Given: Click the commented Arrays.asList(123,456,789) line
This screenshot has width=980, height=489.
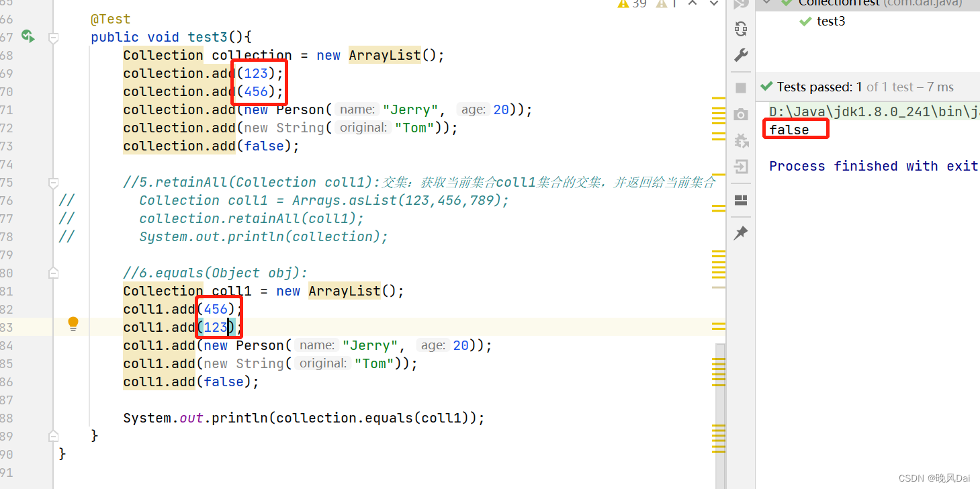Looking at the screenshot, I should pyautogui.click(x=324, y=200).
